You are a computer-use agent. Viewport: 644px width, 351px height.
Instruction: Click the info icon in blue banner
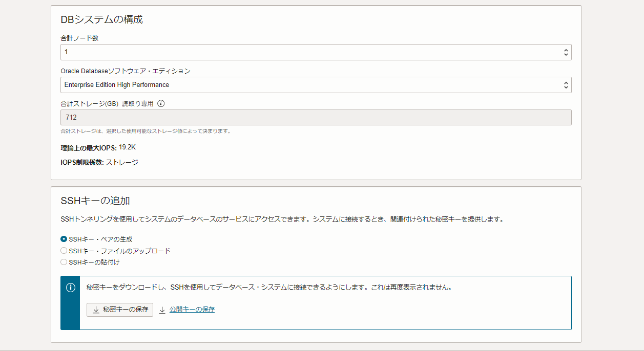pyautogui.click(x=71, y=288)
